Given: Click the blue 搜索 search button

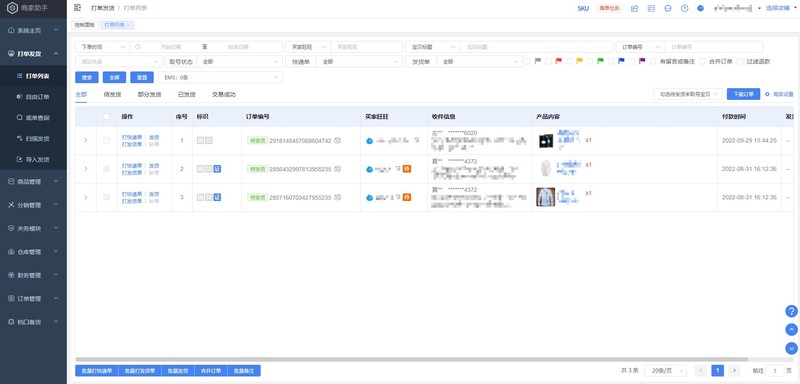Looking at the screenshot, I should pyautogui.click(x=87, y=77).
